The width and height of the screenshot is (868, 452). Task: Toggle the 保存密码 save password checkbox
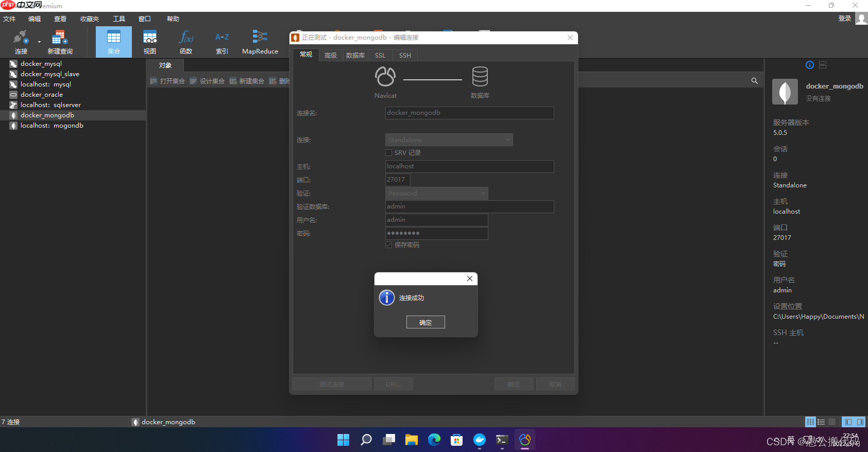point(389,245)
